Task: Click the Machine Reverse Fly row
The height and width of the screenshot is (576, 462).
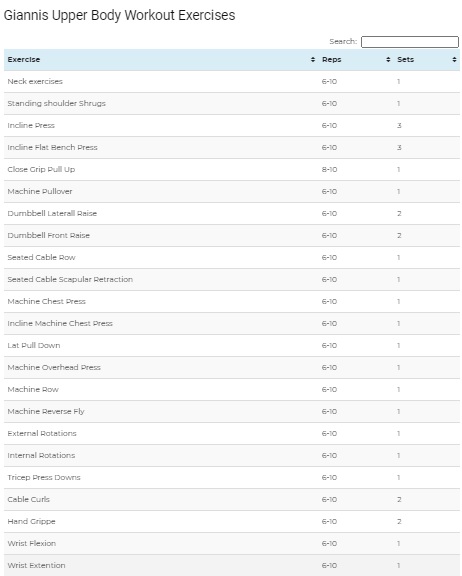Action: click(232, 412)
